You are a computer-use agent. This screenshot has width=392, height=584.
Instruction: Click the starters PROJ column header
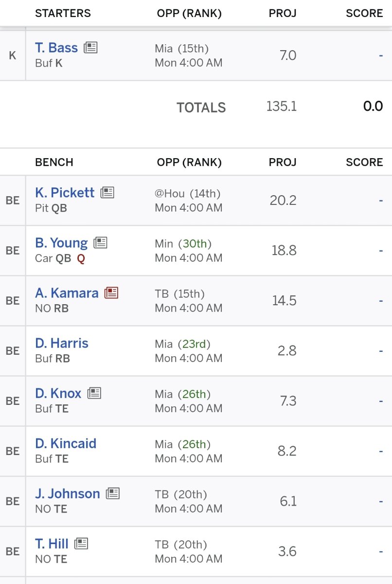[x=283, y=13]
